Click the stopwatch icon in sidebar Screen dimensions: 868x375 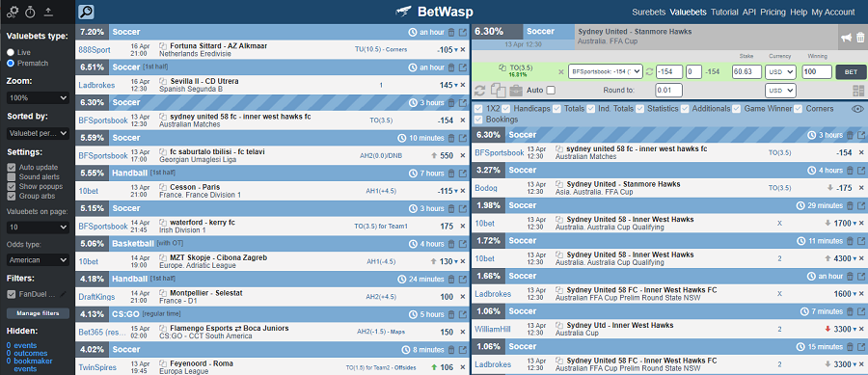pyautogui.click(x=31, y=12)
